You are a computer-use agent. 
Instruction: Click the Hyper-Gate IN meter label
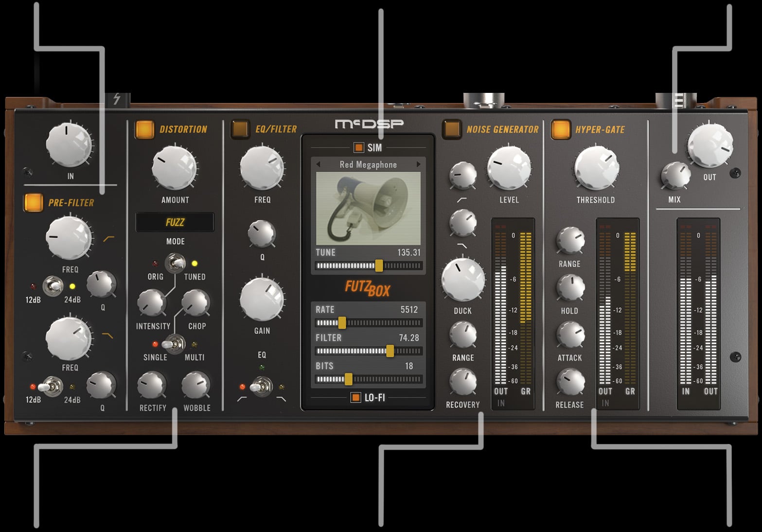[x=605, y=403]
